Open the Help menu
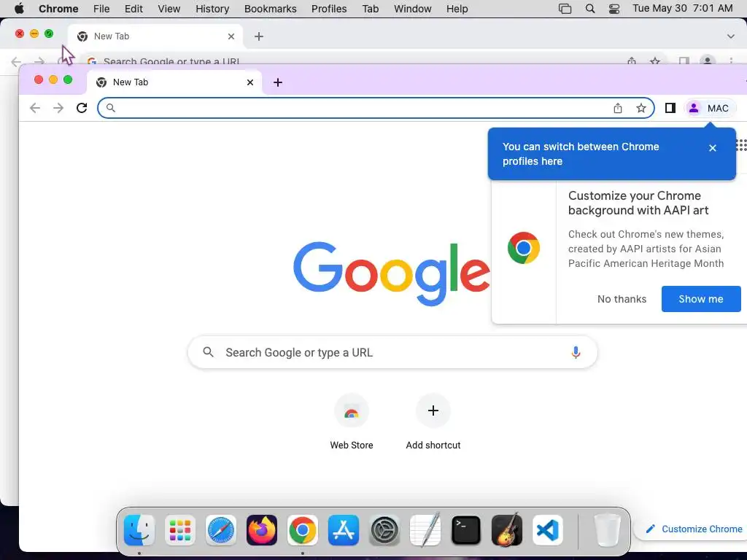 [457, 9]
